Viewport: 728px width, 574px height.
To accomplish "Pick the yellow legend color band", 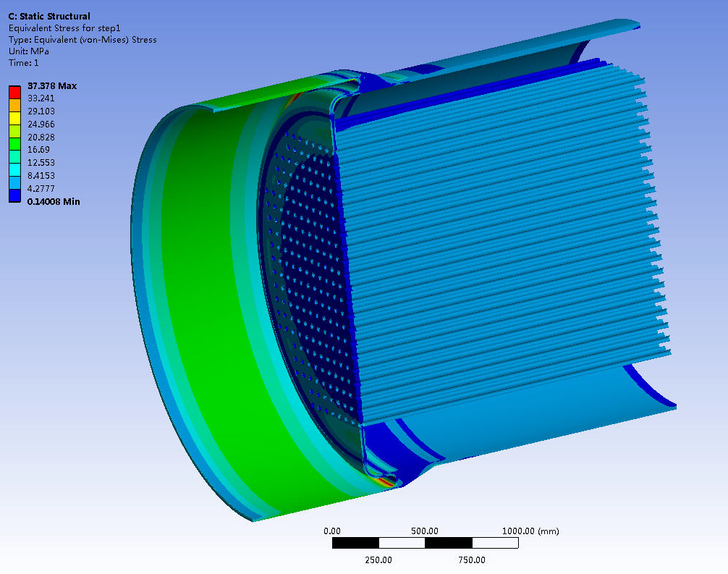I will pyautogui.click(x=14, y=118).
